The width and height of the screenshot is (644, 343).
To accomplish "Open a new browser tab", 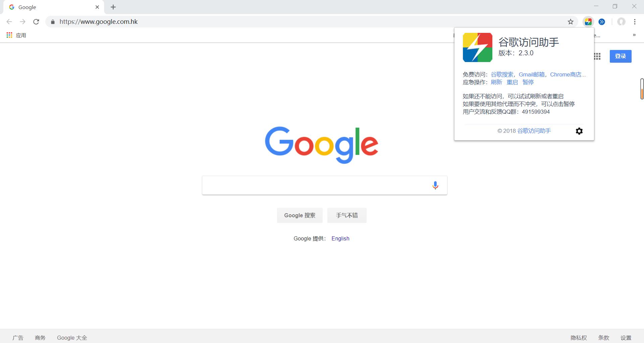I will pos(113,7).
